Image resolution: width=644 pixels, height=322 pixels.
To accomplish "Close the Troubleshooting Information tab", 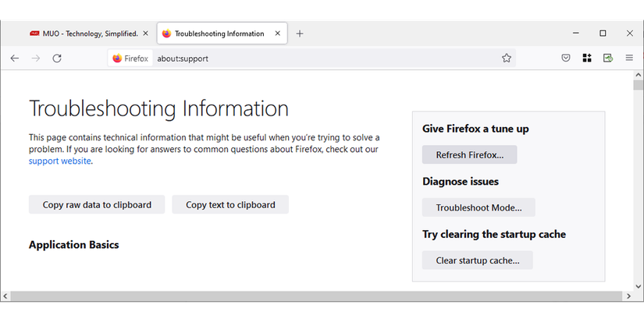I will 278,34.
